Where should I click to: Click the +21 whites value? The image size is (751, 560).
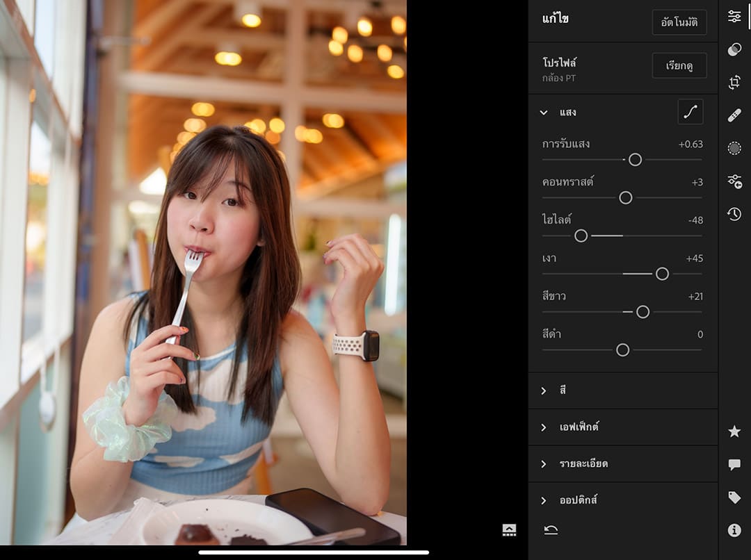click(695, 296)
